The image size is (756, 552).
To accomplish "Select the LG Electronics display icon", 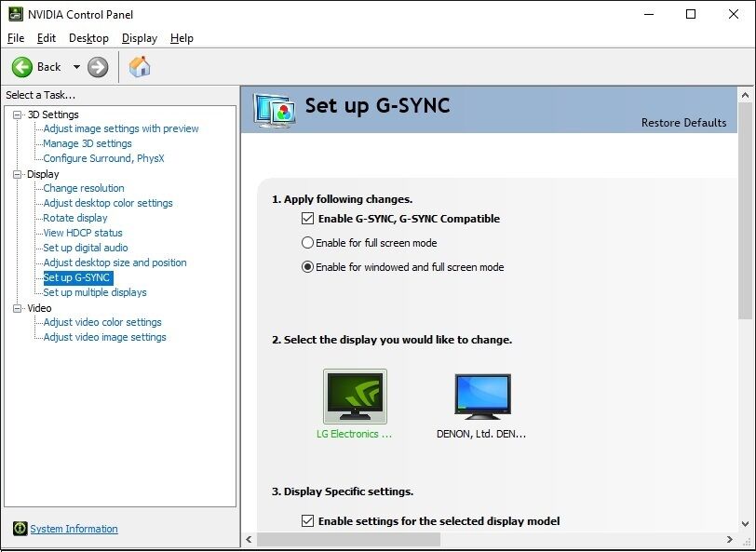I will click(x=355, y=397).
